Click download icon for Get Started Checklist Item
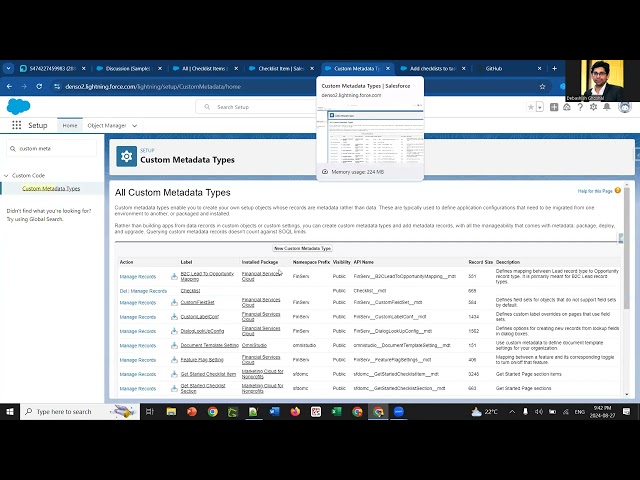The image size is (640, 480). tap(174, 374)
